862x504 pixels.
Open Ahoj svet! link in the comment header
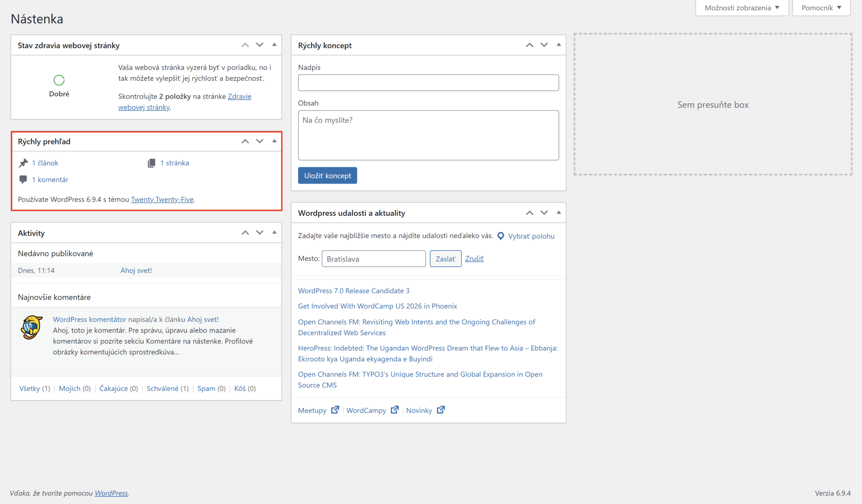tap(203, 319)
